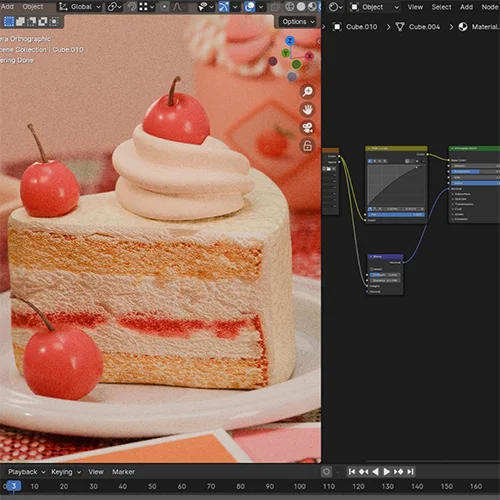Open the viewport Object menu
This screenshot has height=500, width=500.
(x=33, y=7)
